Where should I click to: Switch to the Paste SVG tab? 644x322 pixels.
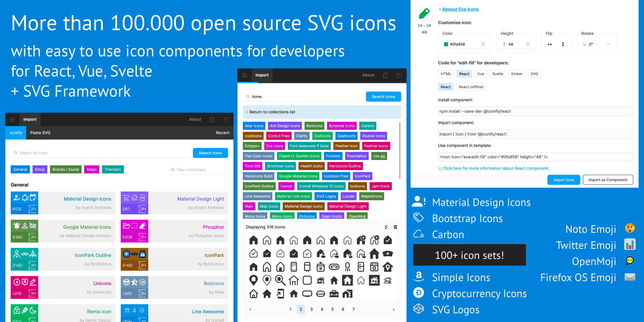pos(40,133)
